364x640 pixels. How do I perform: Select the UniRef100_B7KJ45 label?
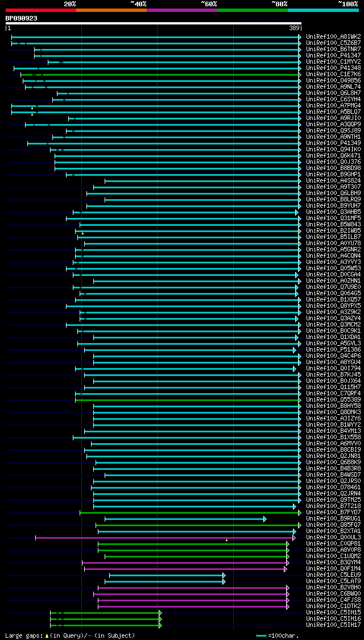click(333, 375)
